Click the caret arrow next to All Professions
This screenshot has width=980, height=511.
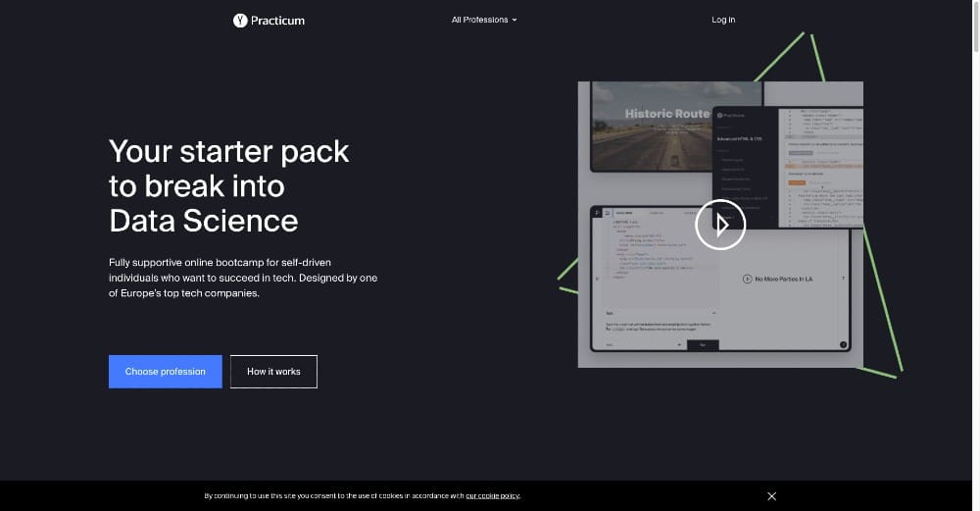pyautogui.click(x=514, y=20)
